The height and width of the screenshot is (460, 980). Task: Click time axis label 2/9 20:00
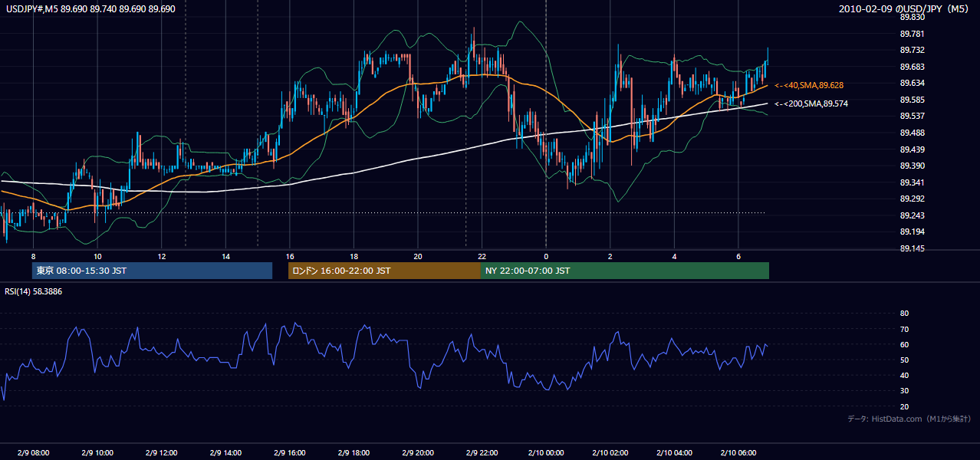pyautogui.click(x=417, y=453)
